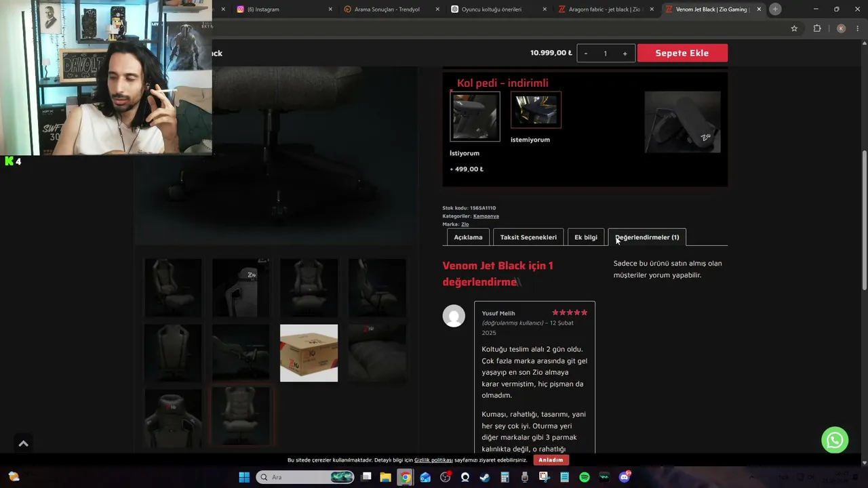Switch to the Aragorn fabric tab

(x=602, y=9)
